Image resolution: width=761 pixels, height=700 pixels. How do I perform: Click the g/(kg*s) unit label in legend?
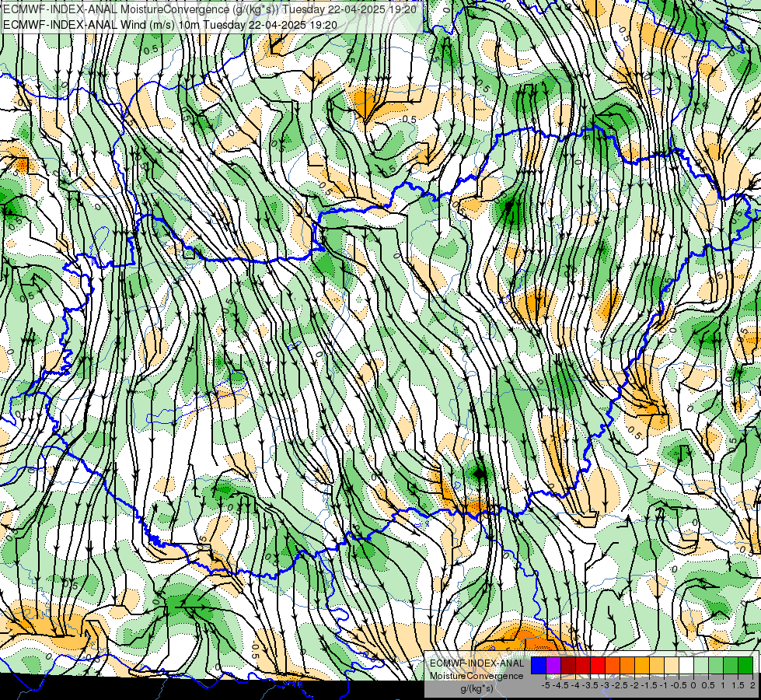[477, 689]
